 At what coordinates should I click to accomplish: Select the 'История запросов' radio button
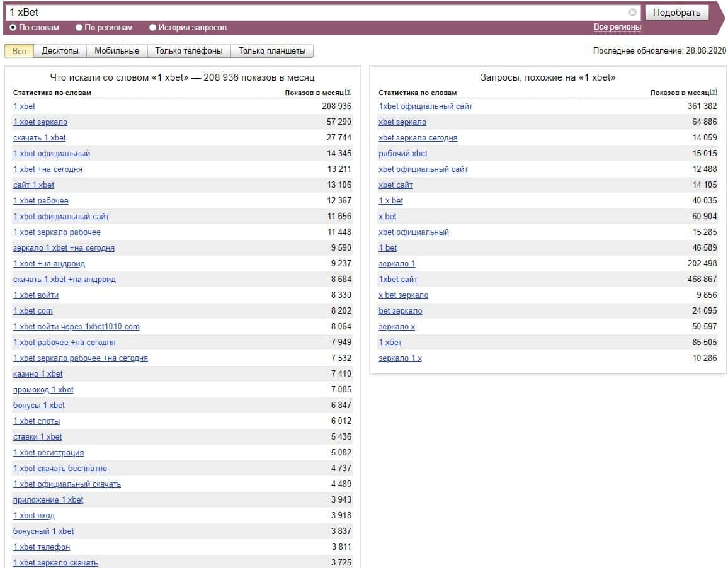point(152,28)
